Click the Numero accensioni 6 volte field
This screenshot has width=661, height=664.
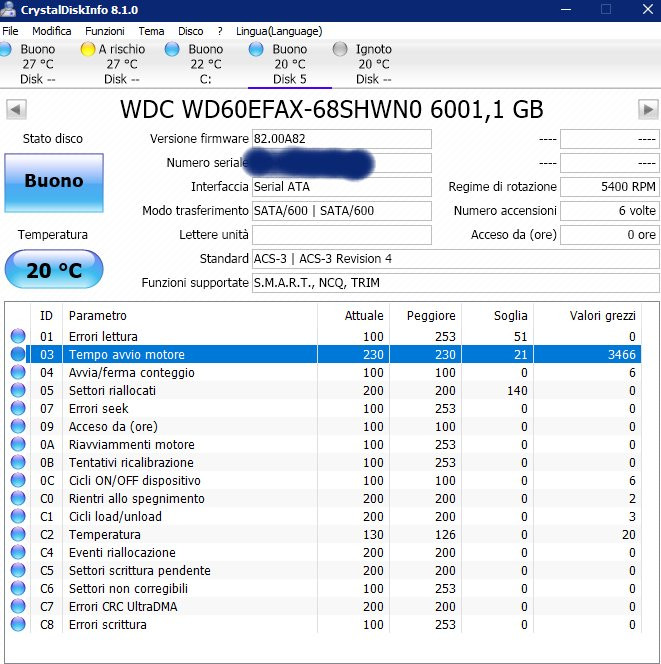pyautogui.click(x=609, y=211)
